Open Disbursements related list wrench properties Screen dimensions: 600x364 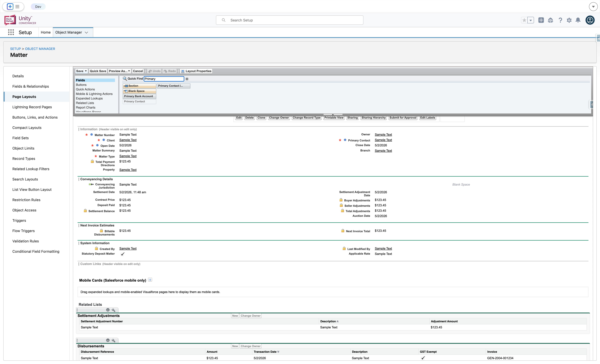pos(113,340)
